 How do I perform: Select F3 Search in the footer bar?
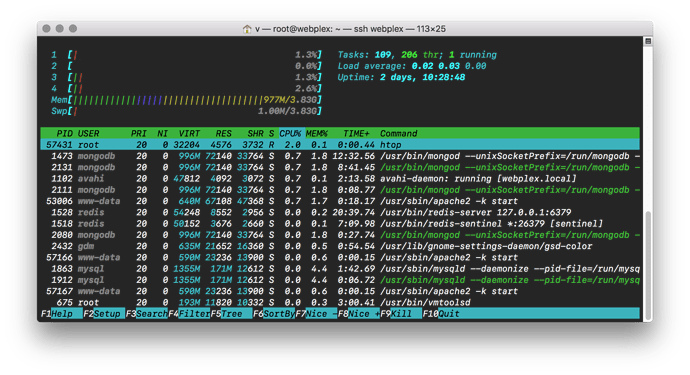tap(147, 313)
